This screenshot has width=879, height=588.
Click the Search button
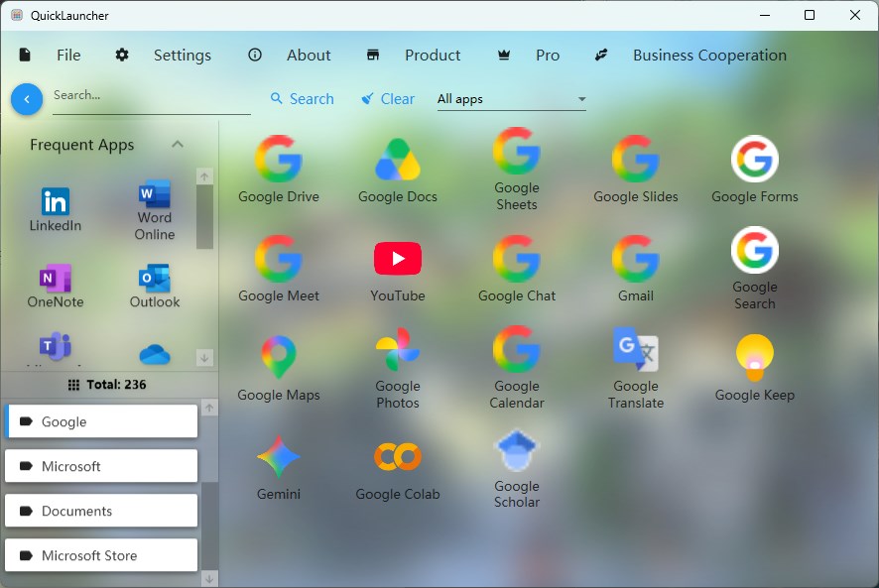[x=303, y=98]
